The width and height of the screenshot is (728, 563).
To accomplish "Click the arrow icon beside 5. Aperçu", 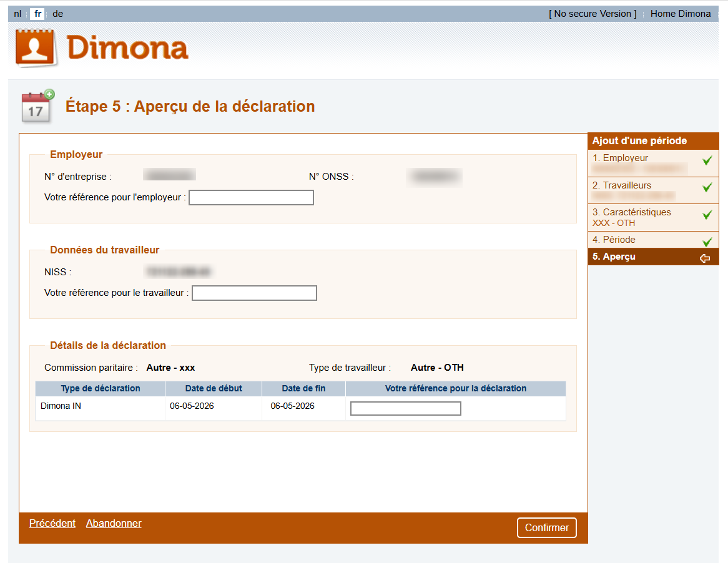I will point(705,258).
